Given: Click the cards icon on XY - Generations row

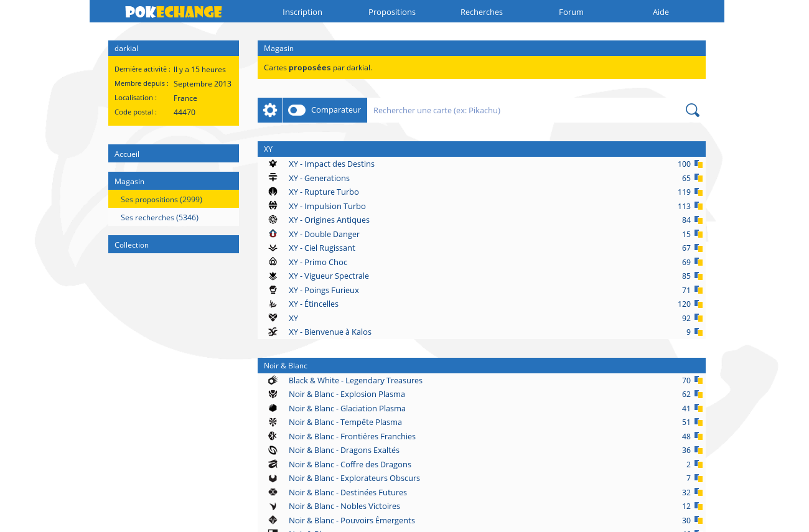Looking at the screenshot, I should coord(698,178).
